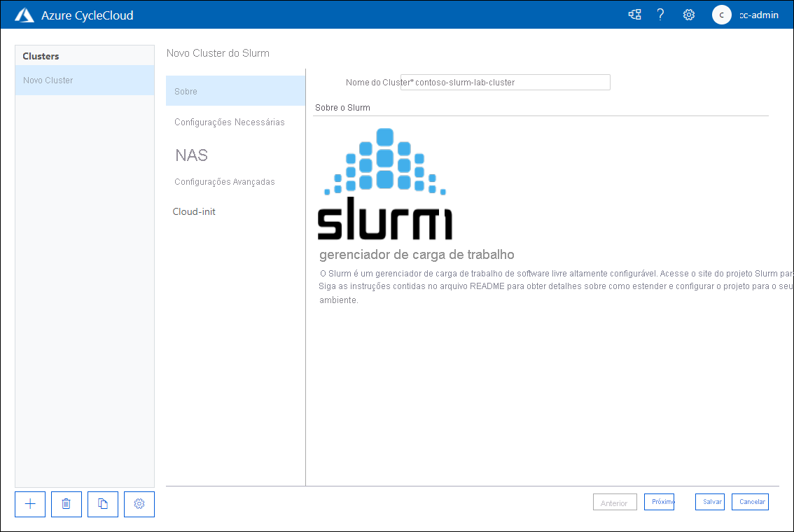
Task: Clone cluster using the copy icon
Action: pos(102,504)
